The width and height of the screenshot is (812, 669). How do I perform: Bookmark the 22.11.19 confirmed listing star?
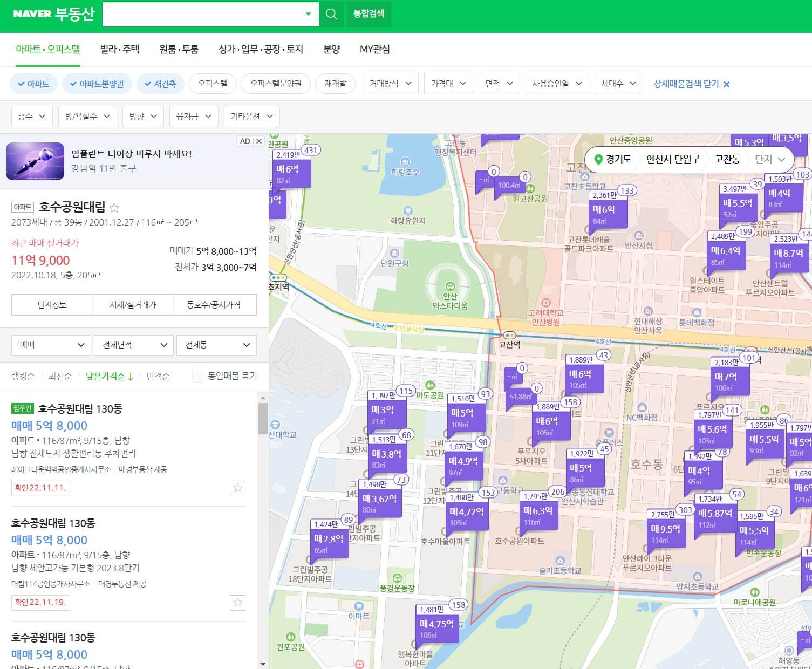tap(237, 603)
